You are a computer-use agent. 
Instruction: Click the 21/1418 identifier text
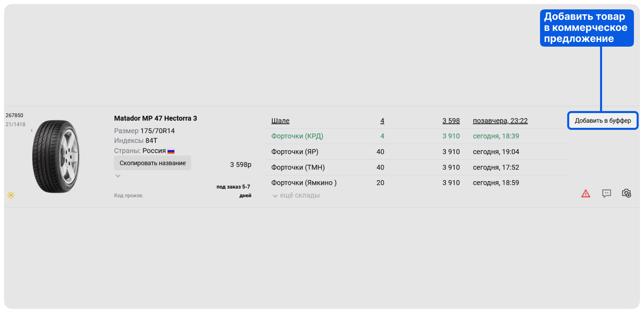coord(15,124)
